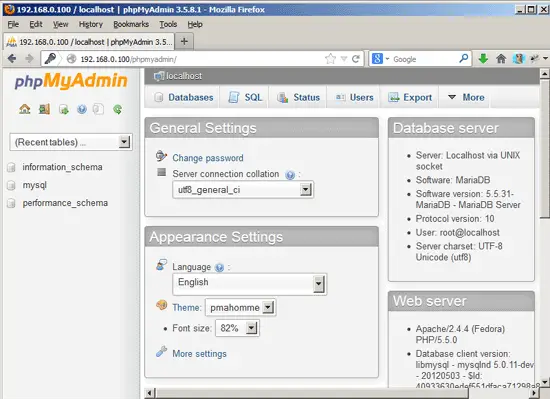Click the Theme palette icon
550x399 pixels.
coord(161,305)
